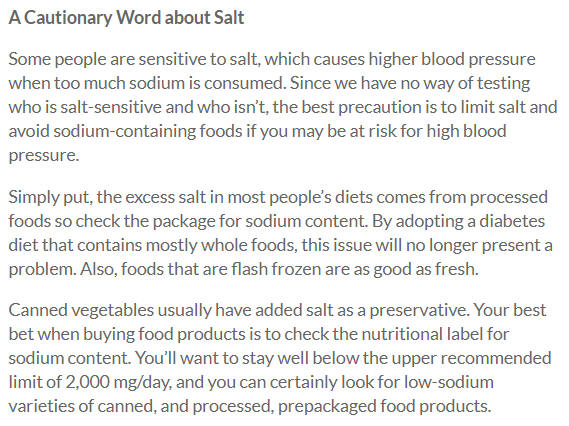Click the word 'low-sodium'

449,382
